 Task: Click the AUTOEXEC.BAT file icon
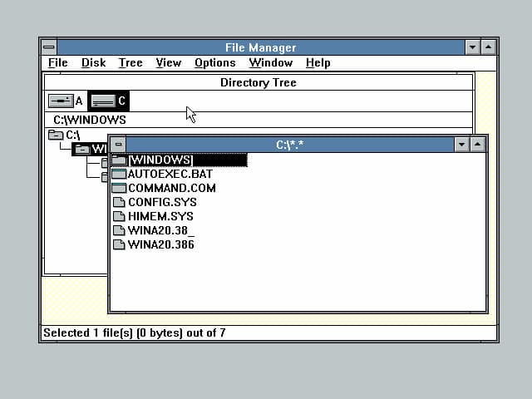pyautogui.click(x=119, y=174)
